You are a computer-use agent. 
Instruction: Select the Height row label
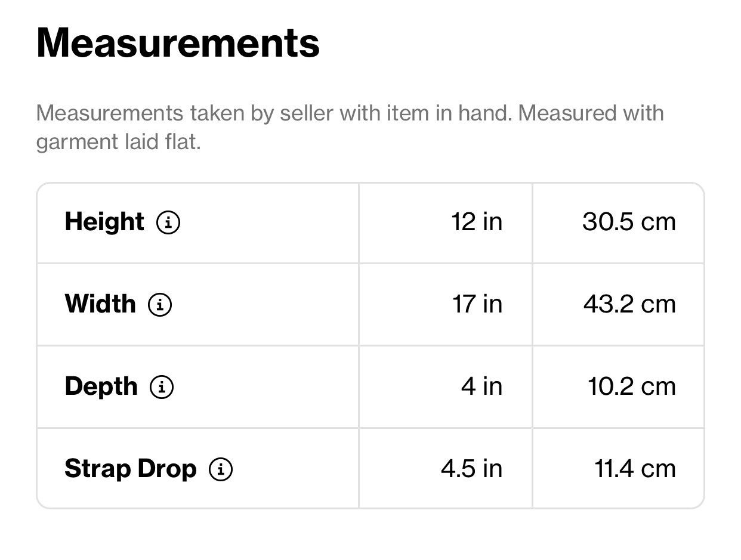[104, 222]
